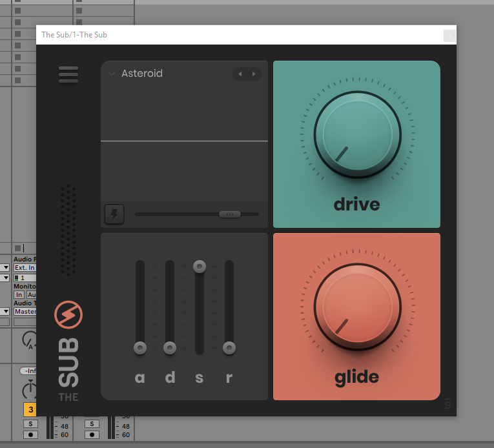The image size is (494, 448).
Task: Open the Master output dropdown
Action: pos(25,312)
